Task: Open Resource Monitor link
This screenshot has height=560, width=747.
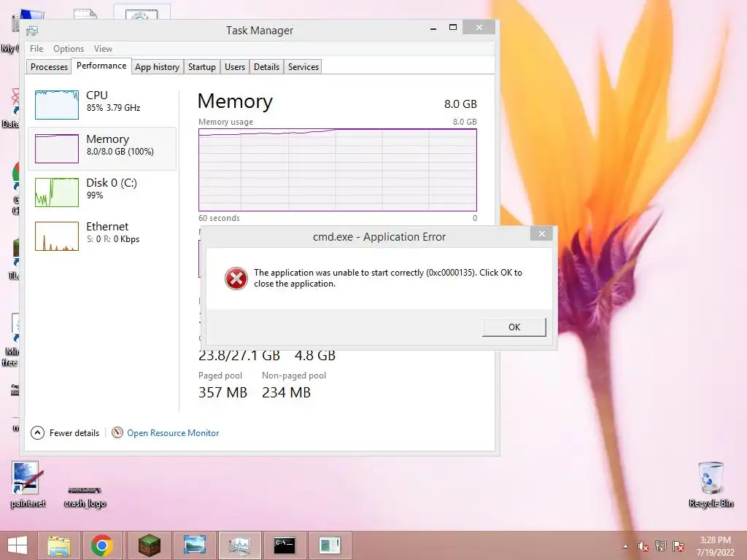Action: pos(173,433)
